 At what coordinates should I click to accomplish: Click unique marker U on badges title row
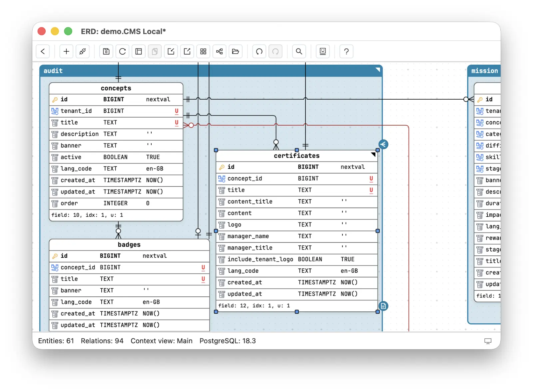pos(203,279)
